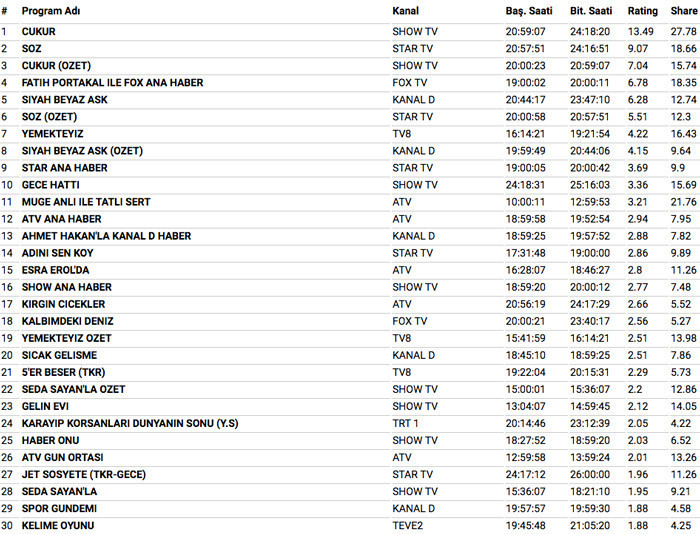Select the TEVE2 channel cell

click(x=407, y=525)
